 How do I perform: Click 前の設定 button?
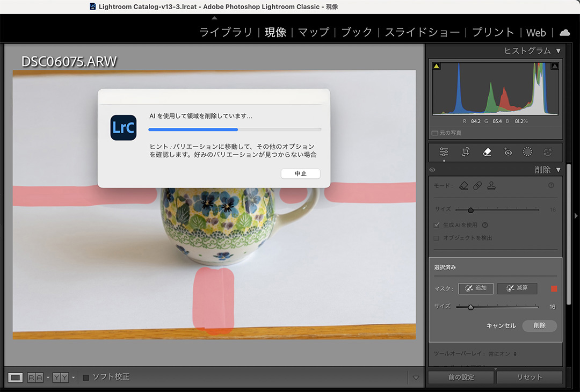click(461, 377)
